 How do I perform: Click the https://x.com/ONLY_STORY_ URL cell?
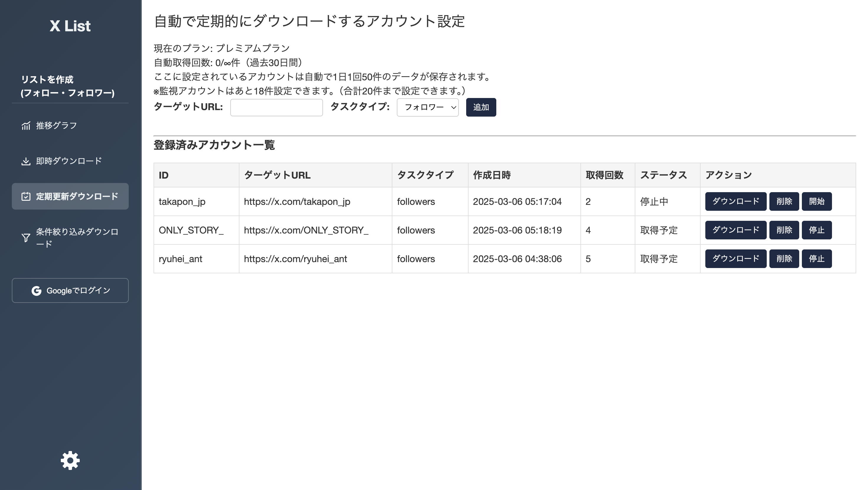point(315,230)
